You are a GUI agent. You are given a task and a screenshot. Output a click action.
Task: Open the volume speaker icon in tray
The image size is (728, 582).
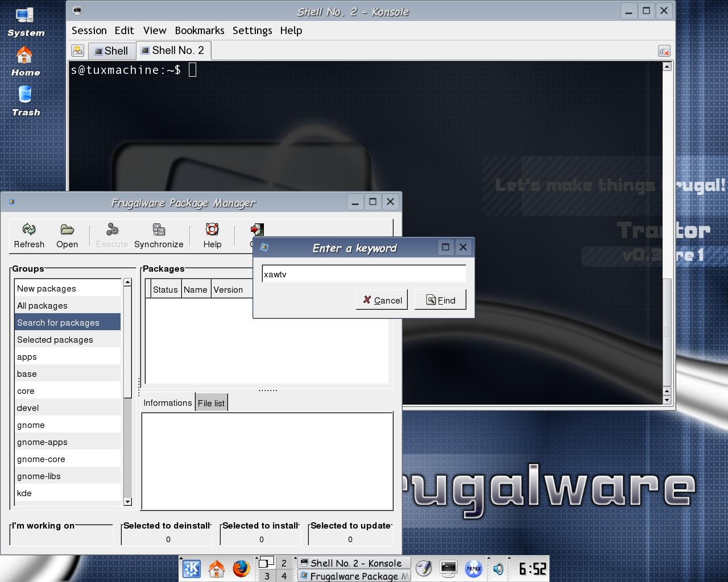click(x=498, y=569)
